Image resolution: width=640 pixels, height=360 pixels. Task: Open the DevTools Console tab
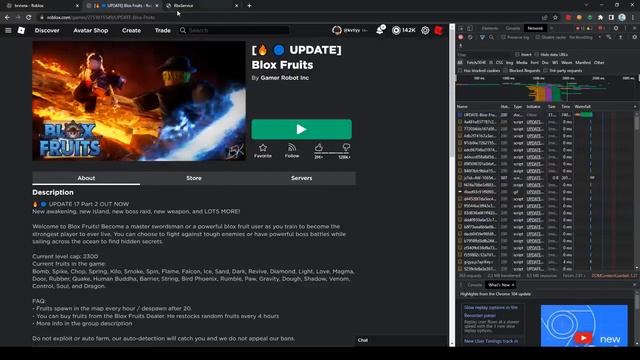[x=513, y=28]
